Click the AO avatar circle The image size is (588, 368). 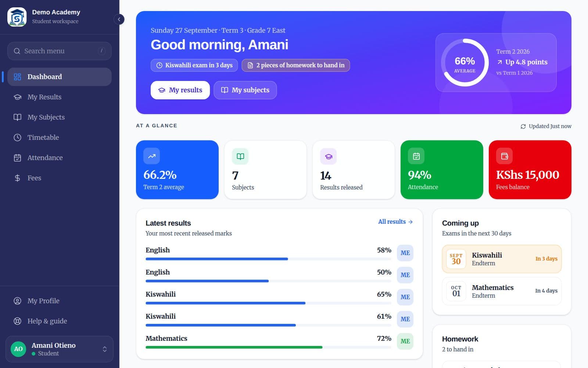[18, 349]
